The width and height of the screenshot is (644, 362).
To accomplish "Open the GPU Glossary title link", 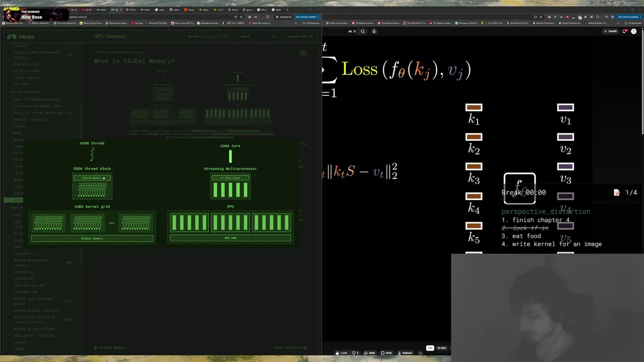I will click(110, 36).
